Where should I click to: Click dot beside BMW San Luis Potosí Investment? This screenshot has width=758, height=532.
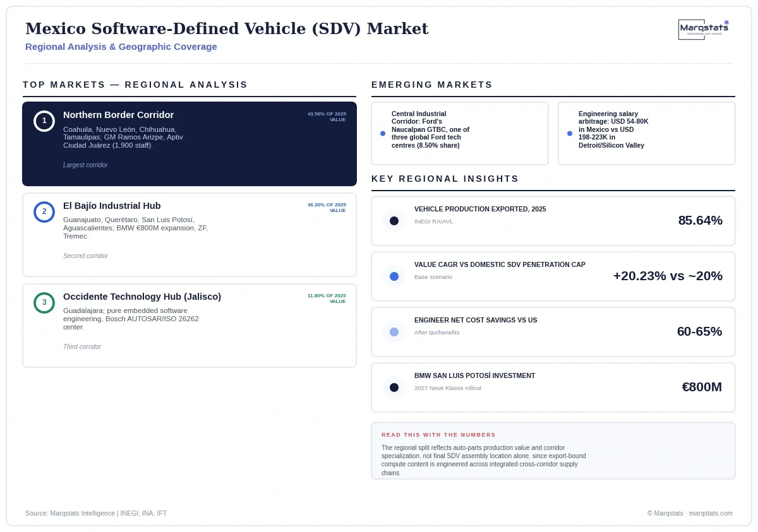[394, 387]
